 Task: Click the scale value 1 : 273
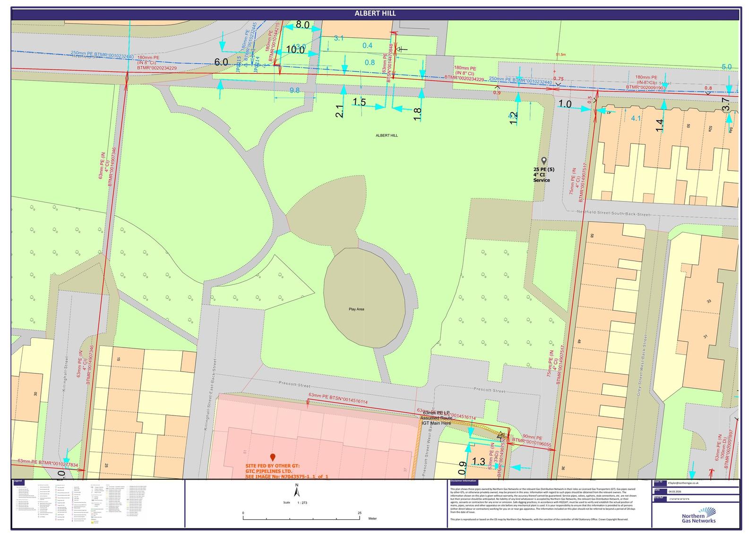pyautogui.click(x=302, y=503)
